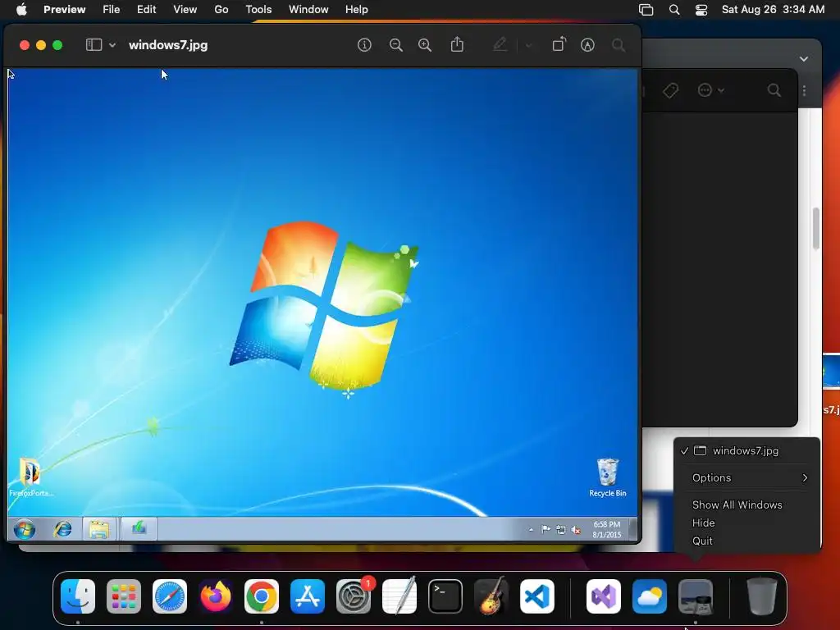Zoom in using the plus magnifier icon
Viewport: 840px width, 630px height.
425,45
